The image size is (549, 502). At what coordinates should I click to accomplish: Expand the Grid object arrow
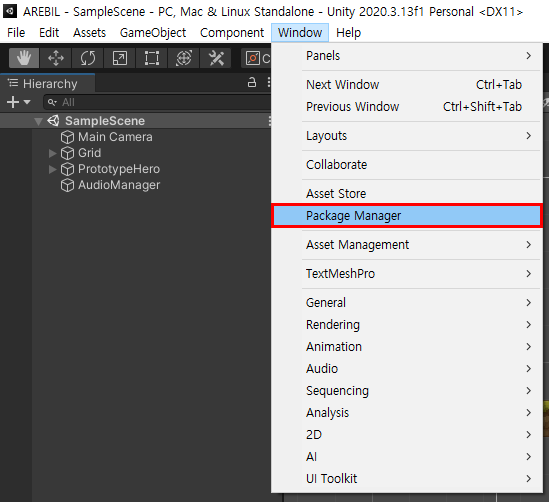point(53,153)
